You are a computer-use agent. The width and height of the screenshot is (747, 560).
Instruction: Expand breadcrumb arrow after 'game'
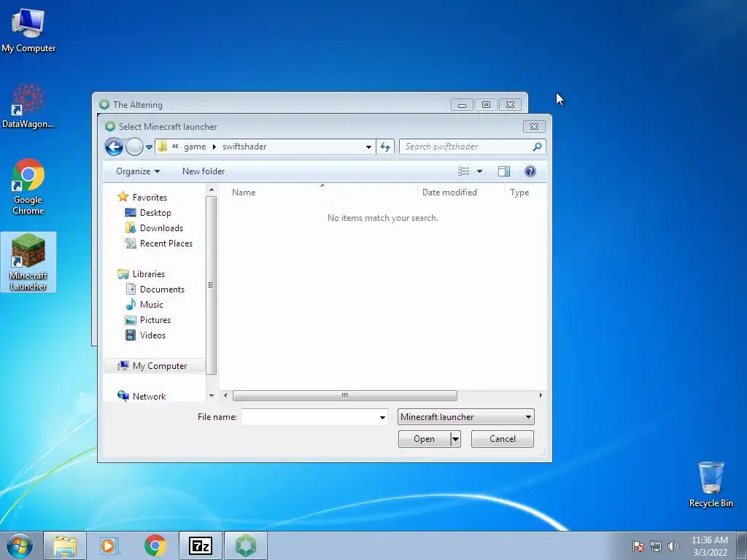[214, 147]
